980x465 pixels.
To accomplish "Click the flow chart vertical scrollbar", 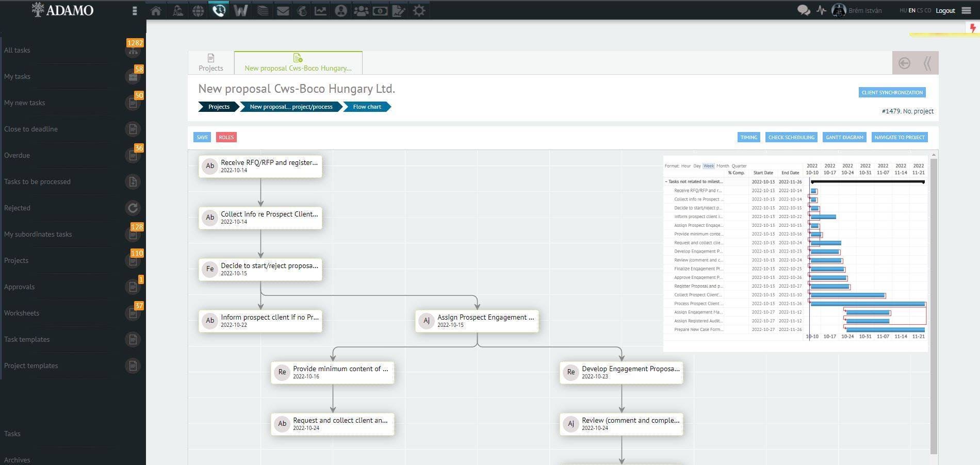I will click(x=934, y=306).
